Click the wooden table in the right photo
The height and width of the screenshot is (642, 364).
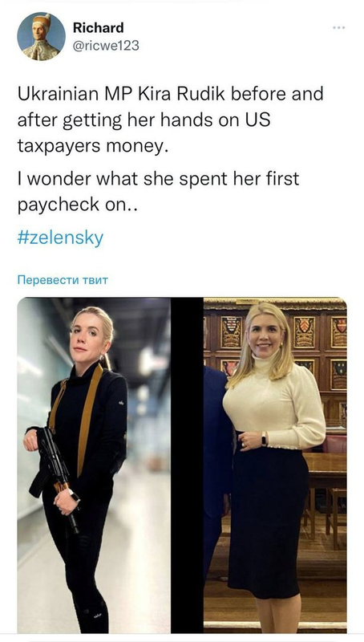click(x=326, y=467)
